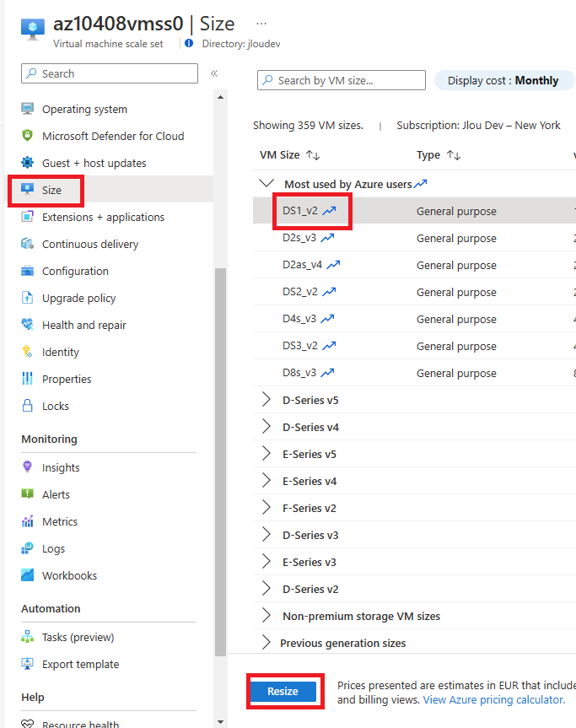This screenshot has height=728, width=576.
Task: Click the Properties bars icon
Action: pos(27,379)
